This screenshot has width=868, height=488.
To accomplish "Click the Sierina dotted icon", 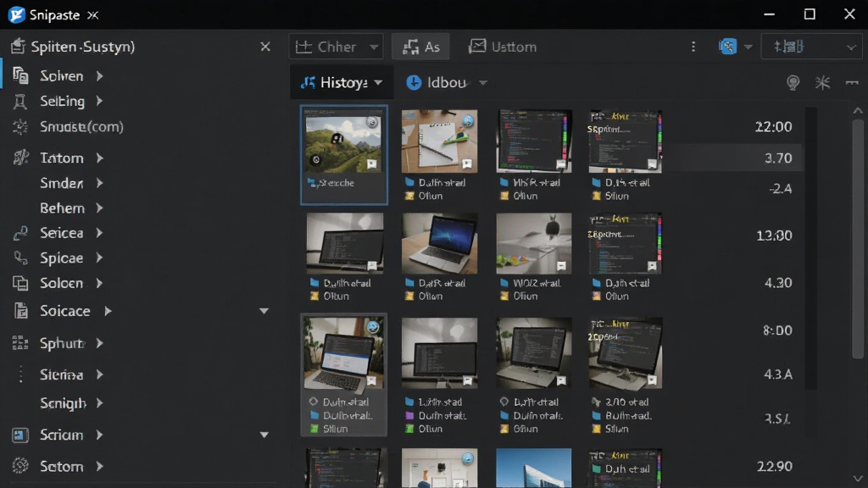I will click(20, 374).
